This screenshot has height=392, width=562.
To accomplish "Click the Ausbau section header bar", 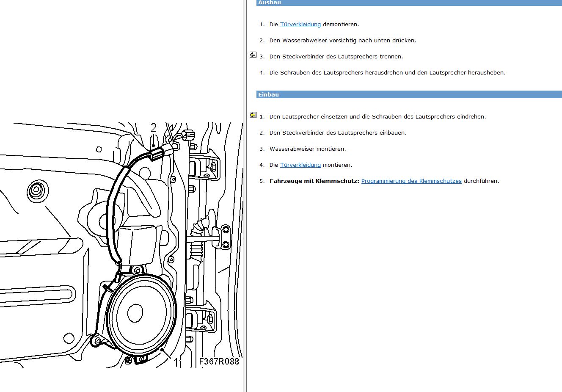I will [409, 3].
